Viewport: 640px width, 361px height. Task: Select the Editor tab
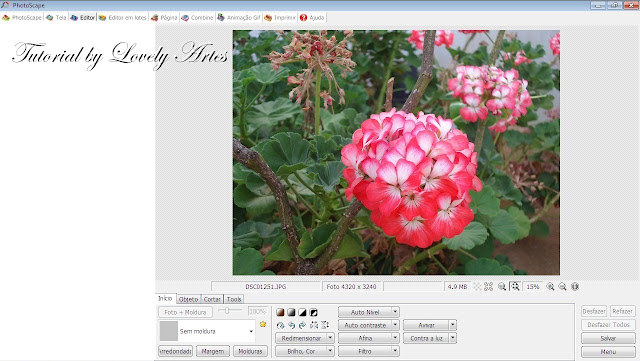pyautogui.click(x=82, y=18)
